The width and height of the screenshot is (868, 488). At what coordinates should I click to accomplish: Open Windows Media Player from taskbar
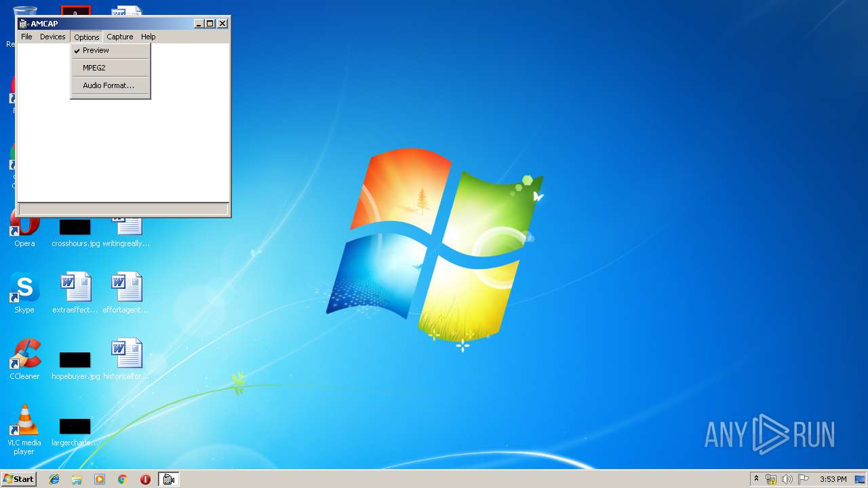coord(100,479)
